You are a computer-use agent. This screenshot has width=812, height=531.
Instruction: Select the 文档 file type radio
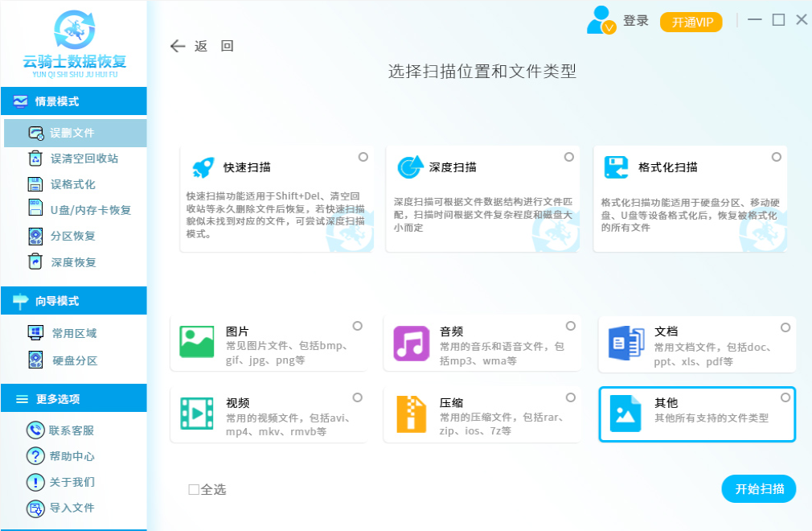coord(785,327)
